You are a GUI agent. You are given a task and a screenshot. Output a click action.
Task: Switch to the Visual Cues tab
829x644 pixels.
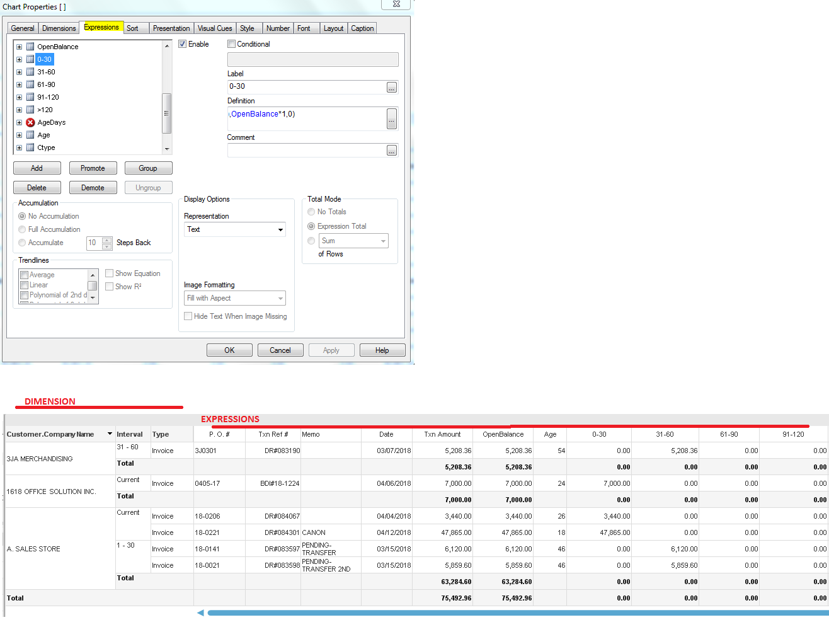(215, 28)
